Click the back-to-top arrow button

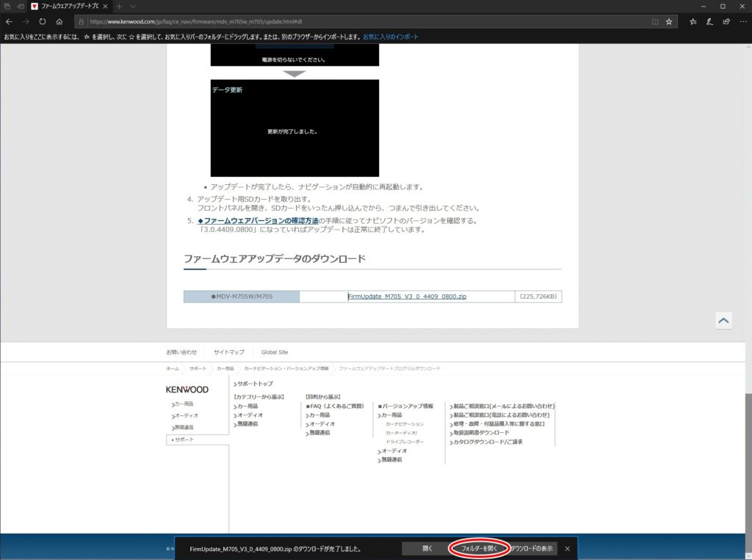click(x=723, y=320)
